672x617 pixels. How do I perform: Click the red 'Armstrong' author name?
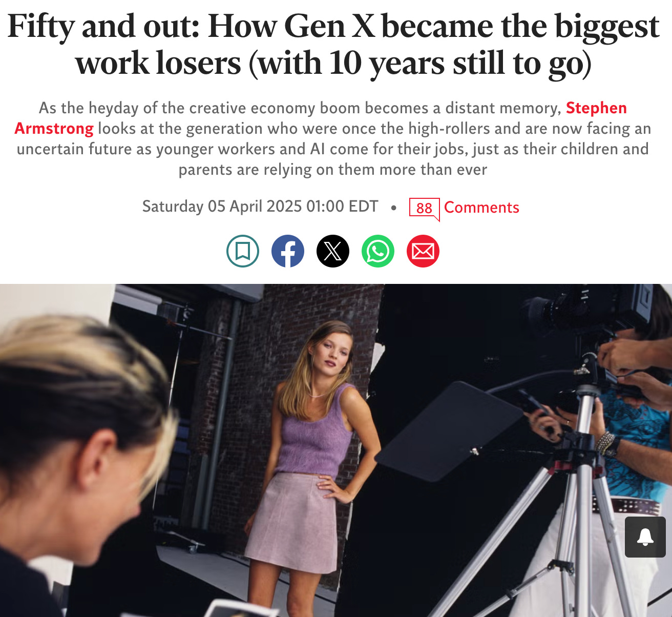click(x=54, y=129)
